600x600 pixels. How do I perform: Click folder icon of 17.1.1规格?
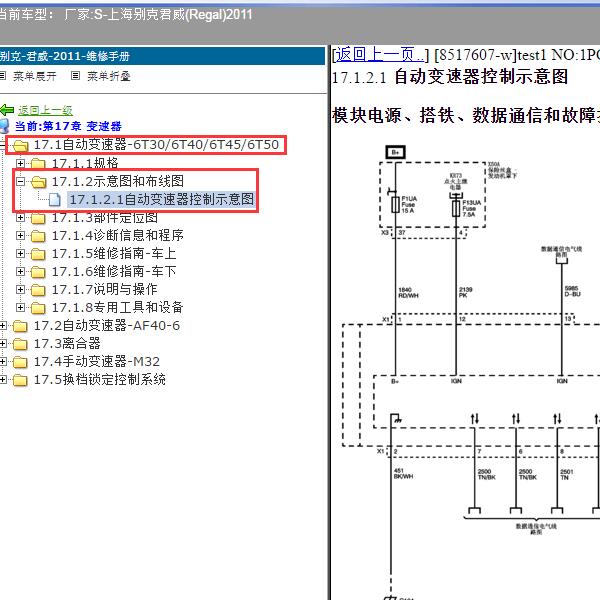38,164
